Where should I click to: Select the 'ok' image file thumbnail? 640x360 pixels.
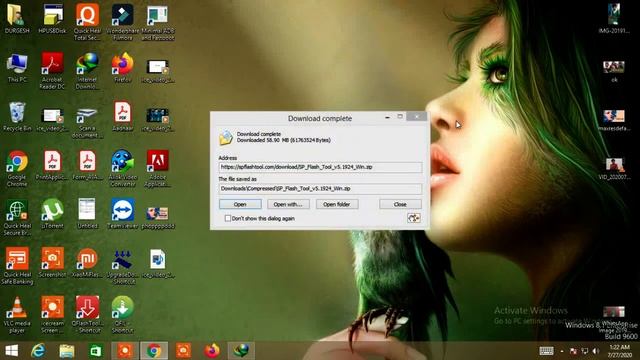(x=613, y=67)
